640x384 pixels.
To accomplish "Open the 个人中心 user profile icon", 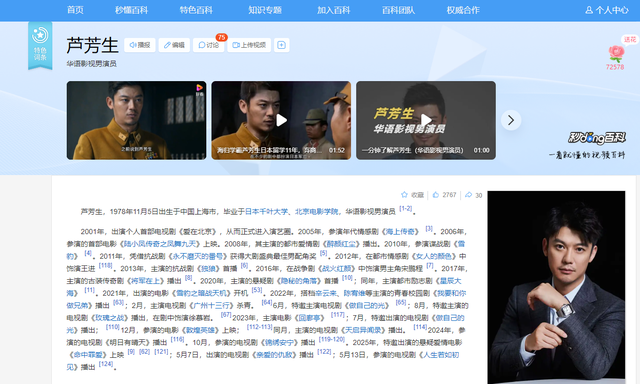I will pyautogui.click(x=589, y=10).
